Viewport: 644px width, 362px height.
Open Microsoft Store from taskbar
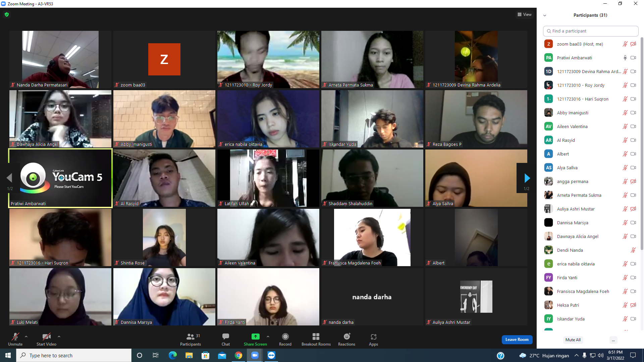coord(206,355)
